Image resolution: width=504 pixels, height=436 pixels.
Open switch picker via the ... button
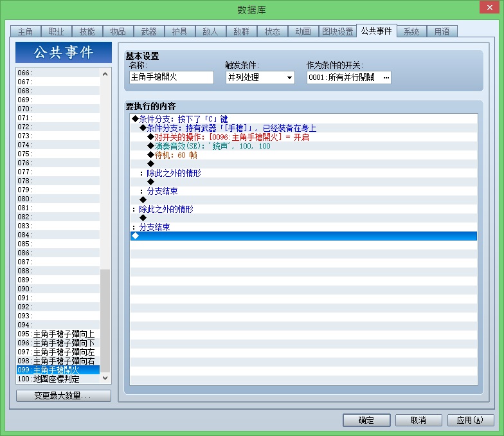click(386, 77)
